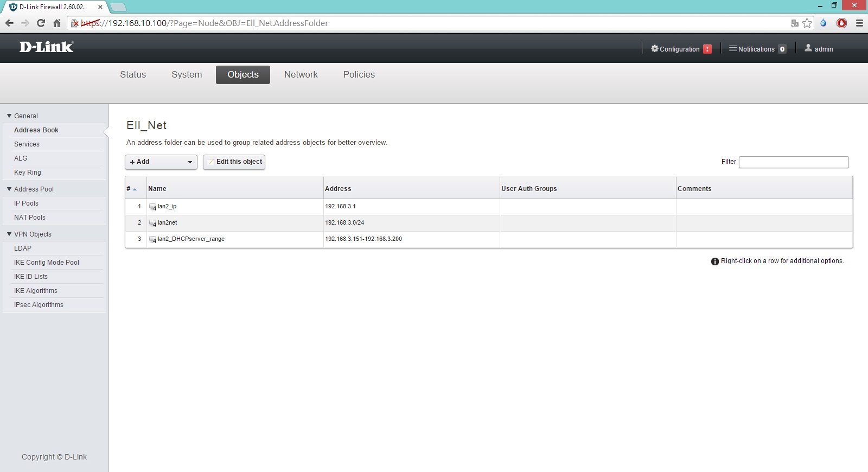Screen dimensions: 868x472
Task: Open the admin user menu
Action: point(819,49)
